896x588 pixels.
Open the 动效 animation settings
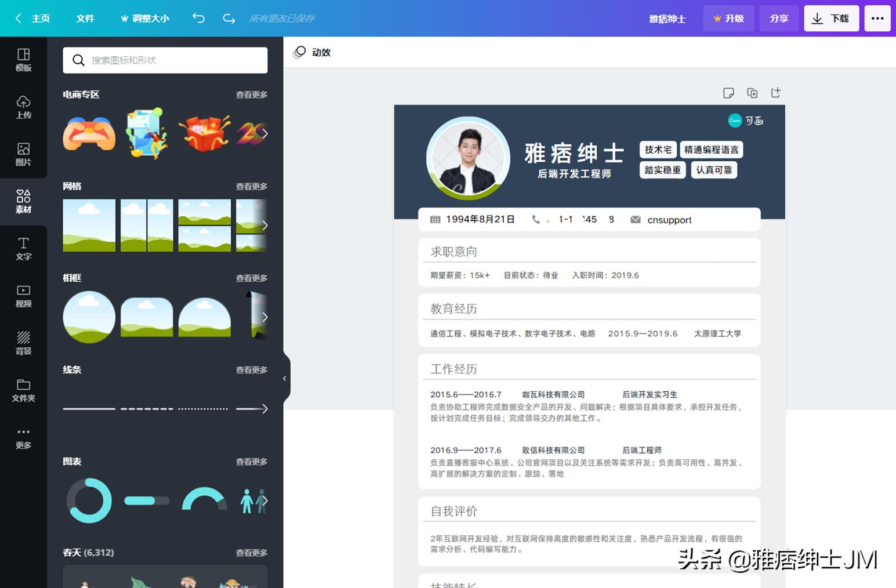(312, 52)
